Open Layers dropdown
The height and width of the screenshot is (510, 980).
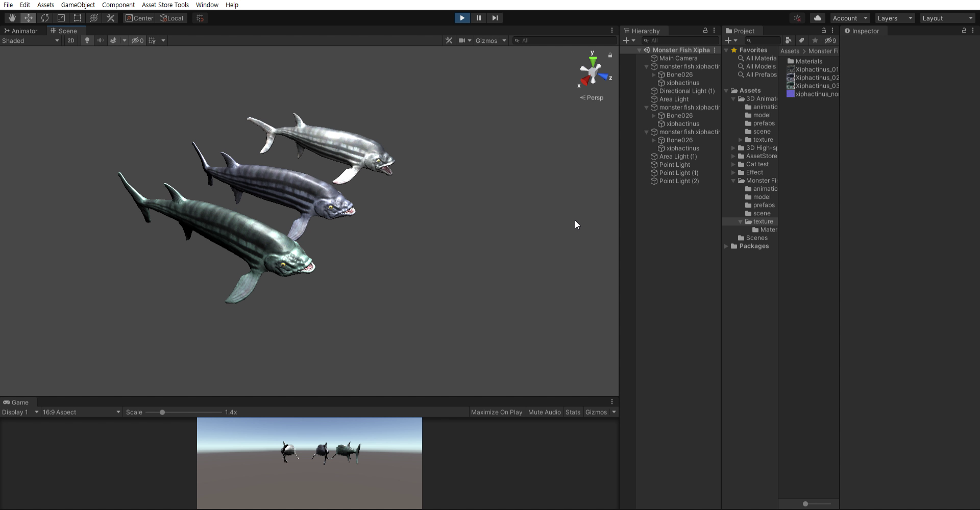point(895,18)
